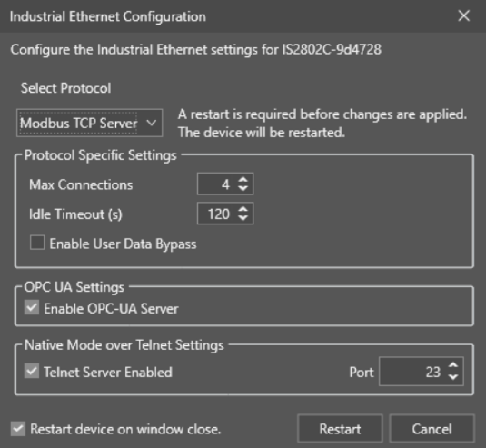Decrease Max Connections with down arrow
486x448 pixels.
coord(243,188)
